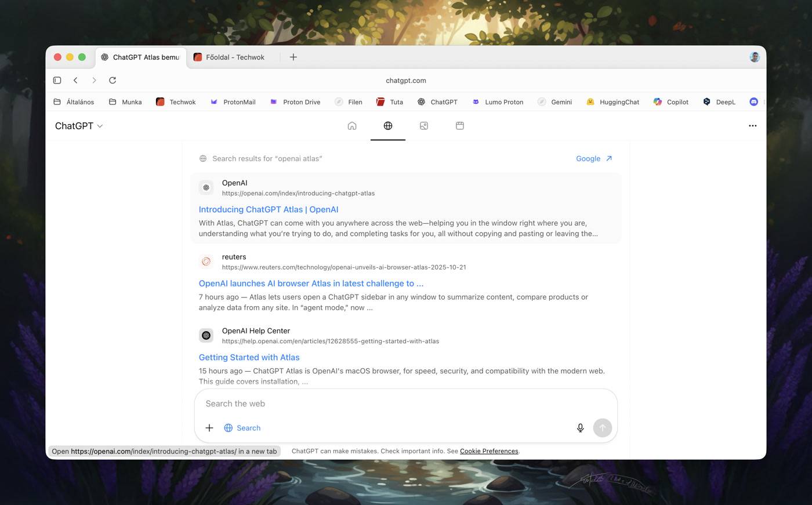The image size is (812, 505).
Task: Open the Proton Drive bookmark
Action: (x=295, y=102)
